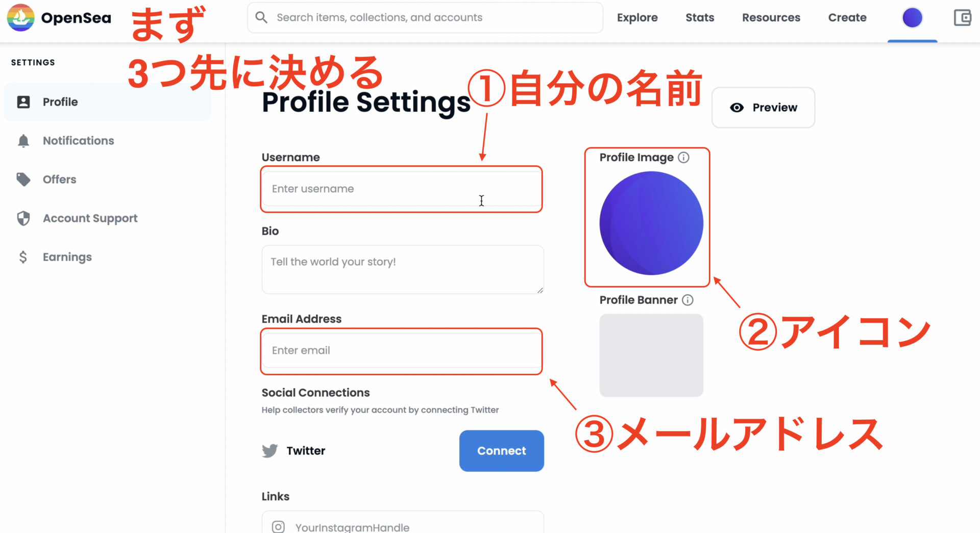Open the Resources menu
The image size is (980, 533).
click(x=771, y=18)
